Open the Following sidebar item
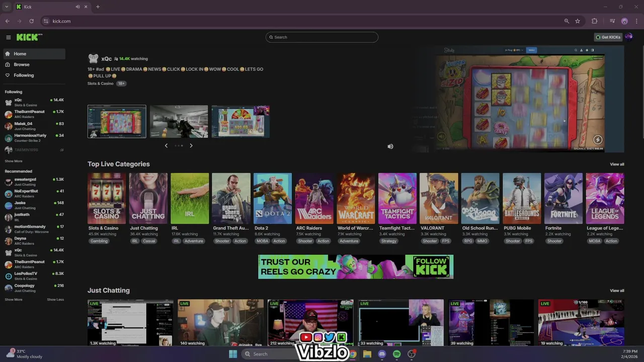The height and width of the screenshot is (362, 644). pos(34,75)
